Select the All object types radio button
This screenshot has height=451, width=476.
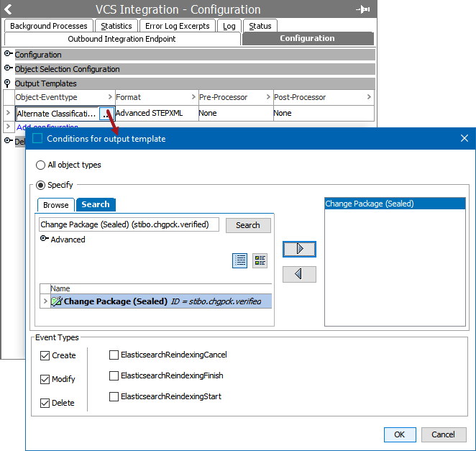click(x=41, y=165)
